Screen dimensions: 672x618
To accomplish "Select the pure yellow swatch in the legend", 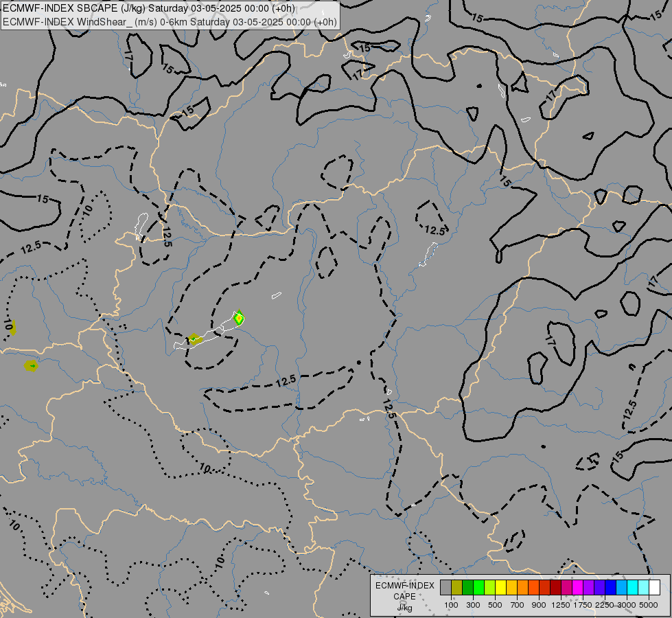I will (500, 587).
